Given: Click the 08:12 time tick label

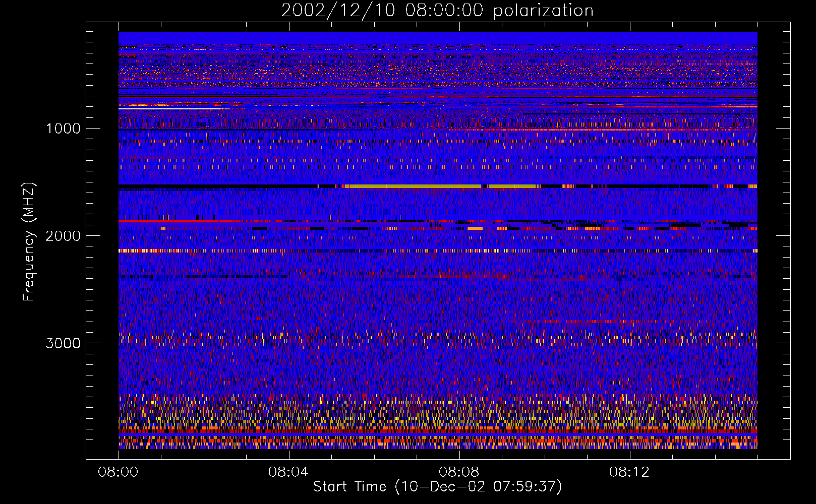Looking at the screenshot, I should [x=629, y=472].
